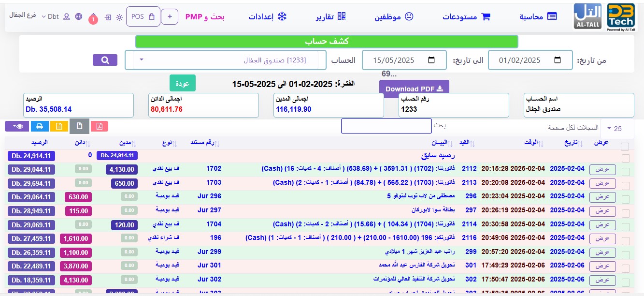Toggle the sun theme icon
The width and height of the screenshot is (644, 296).
119,17
